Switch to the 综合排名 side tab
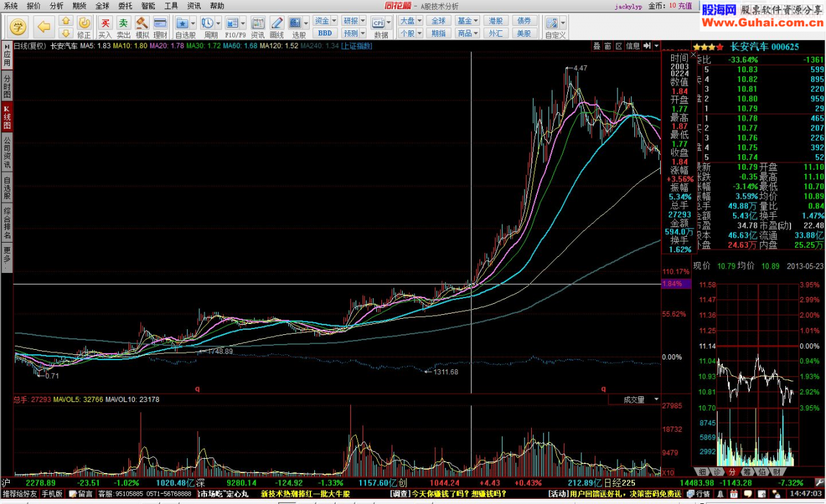This screenshot has width=826, height=504. 6,222
